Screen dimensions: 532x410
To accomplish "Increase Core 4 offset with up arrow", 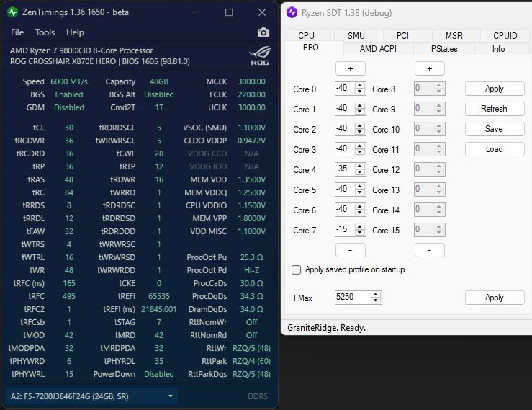I will click(x=360, y=166).
